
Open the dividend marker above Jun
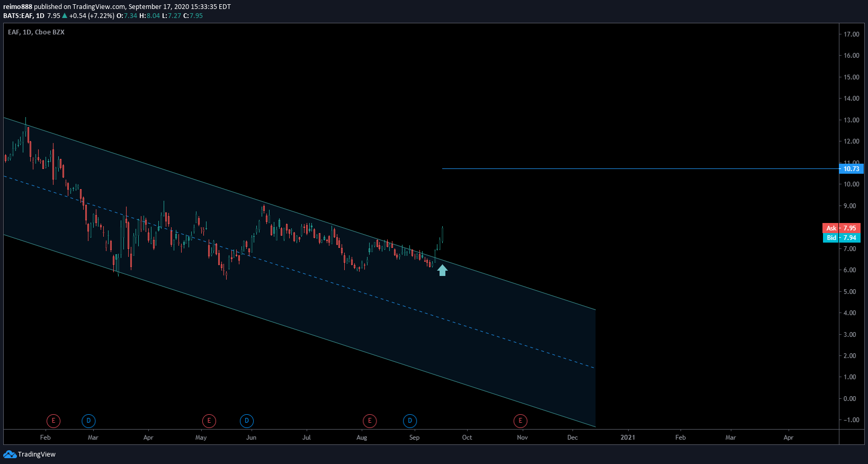(247, 421)
